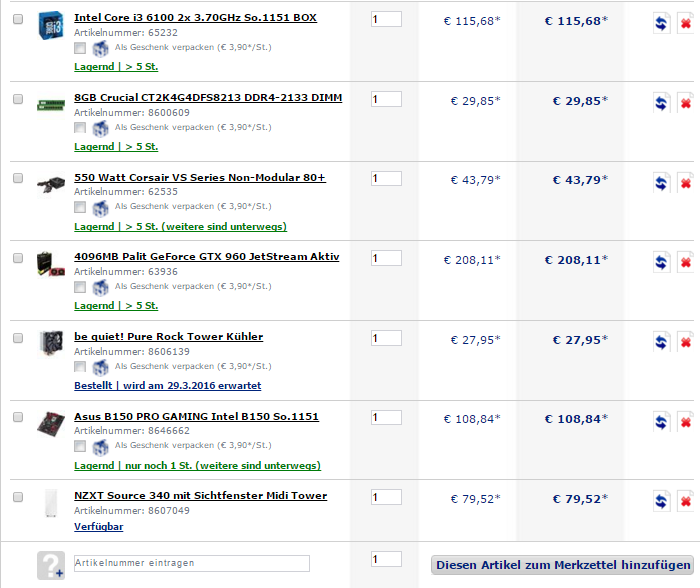Click refresh icon for be quiet! Pure Rock
Viewport: 700px width, 588px height.
pos(661,342)
